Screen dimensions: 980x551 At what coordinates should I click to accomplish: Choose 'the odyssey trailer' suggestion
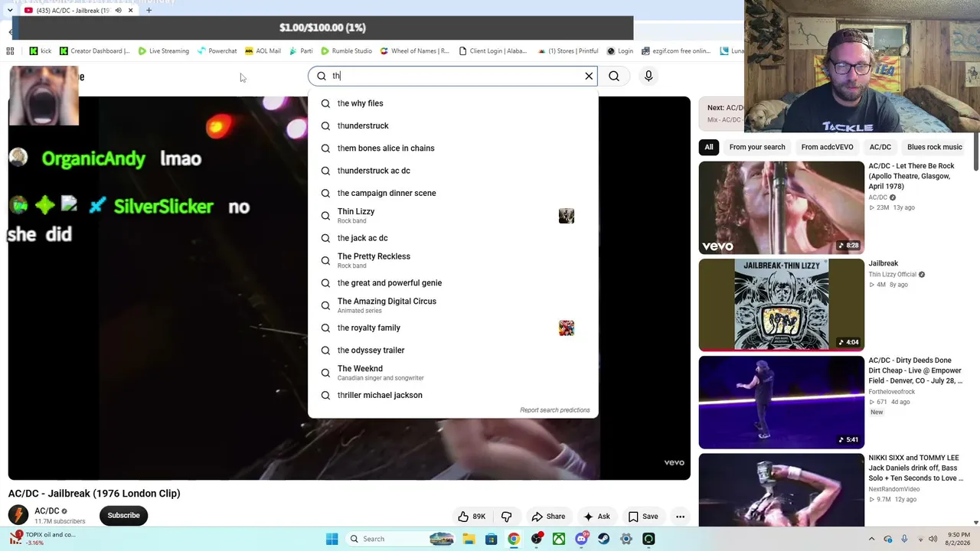(x=452, y=350)
